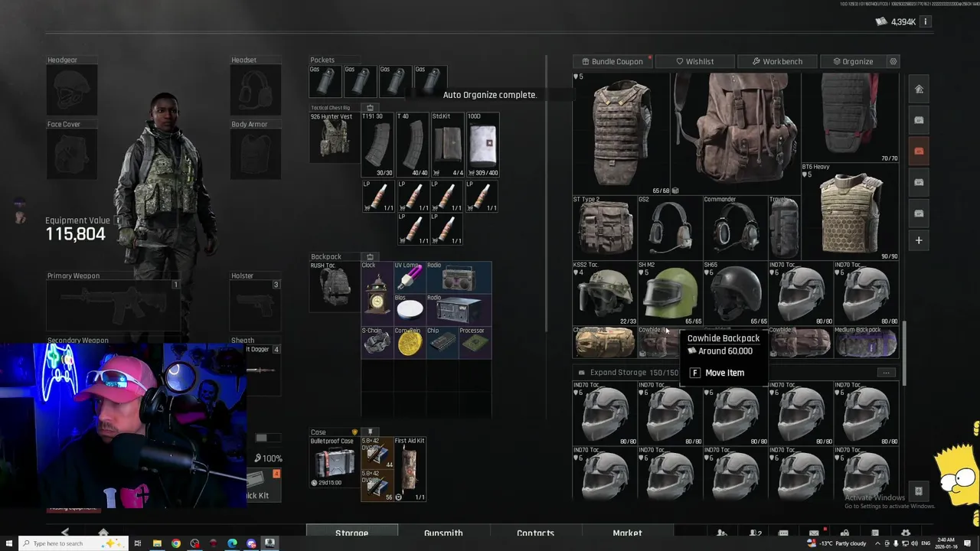Click the swap icon beside Backpack label
Image resolution: width=980 pixels, height=551 pixels.
point(370,257)
